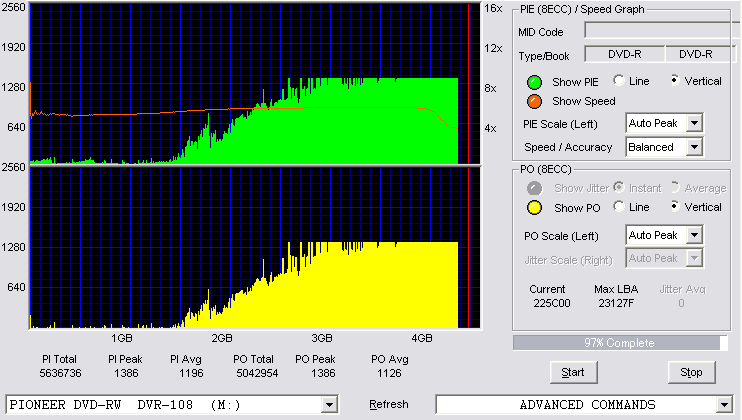
Task: Select Instant jitter option
Action: click(618, 187)
